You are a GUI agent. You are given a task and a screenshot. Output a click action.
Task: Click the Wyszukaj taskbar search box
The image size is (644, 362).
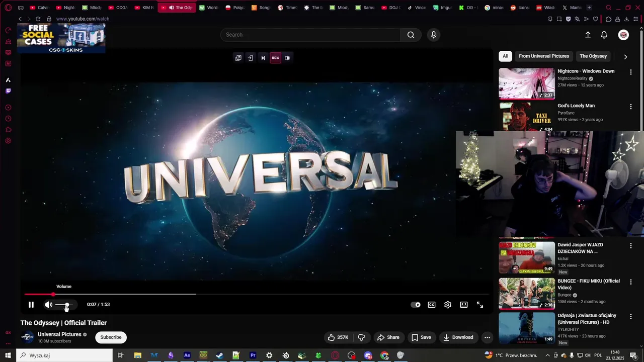click(x=64, y=355)
